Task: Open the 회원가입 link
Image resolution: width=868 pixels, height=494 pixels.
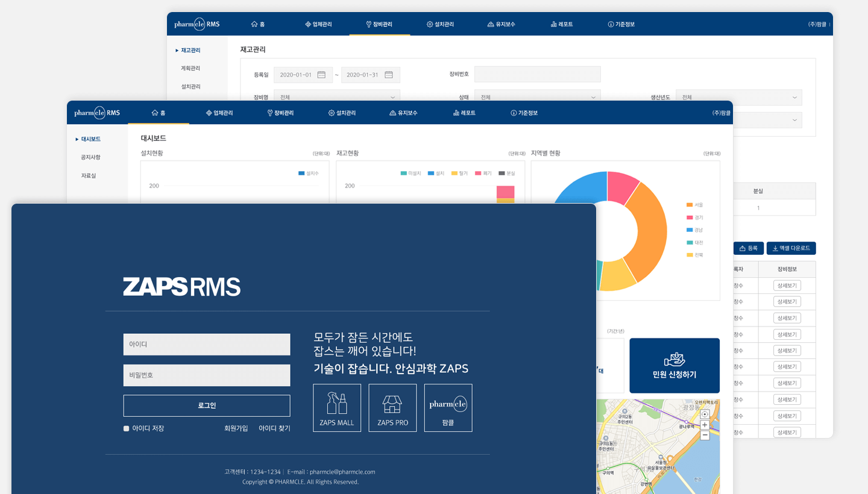Action: tap(236, 428)
